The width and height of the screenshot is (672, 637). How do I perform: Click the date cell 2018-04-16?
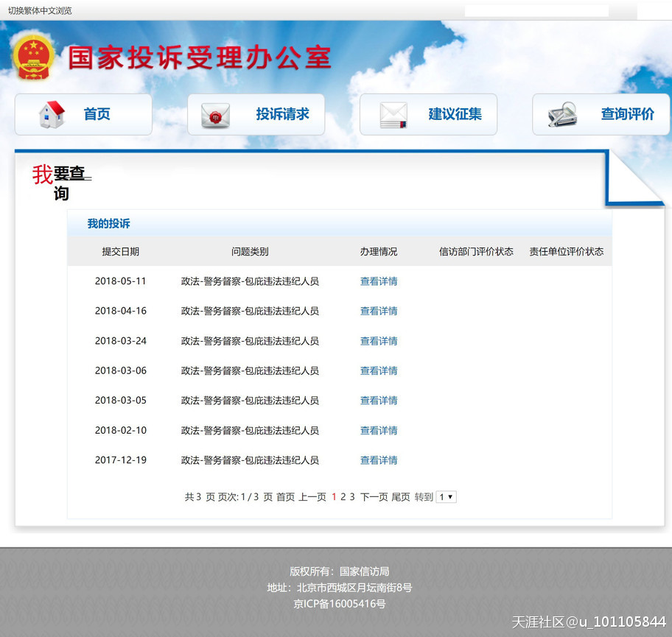(x=120, y=311)
